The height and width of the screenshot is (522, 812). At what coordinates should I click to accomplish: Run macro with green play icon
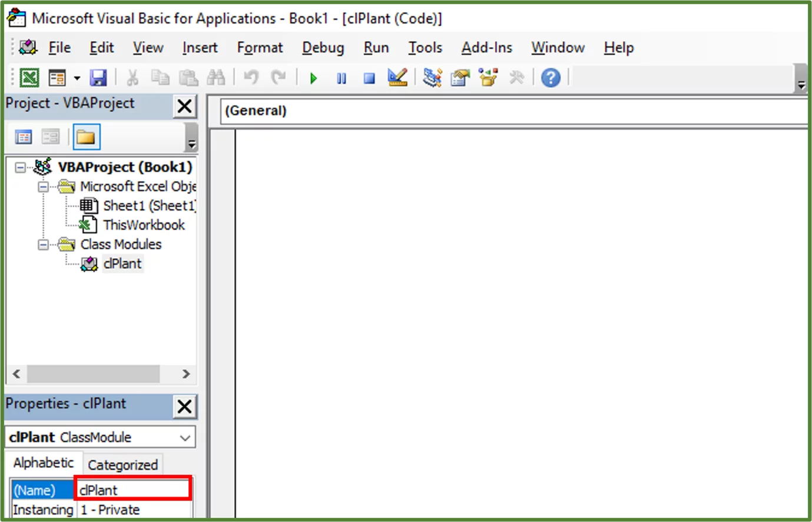pyautogui.click(x=313, y=78)
